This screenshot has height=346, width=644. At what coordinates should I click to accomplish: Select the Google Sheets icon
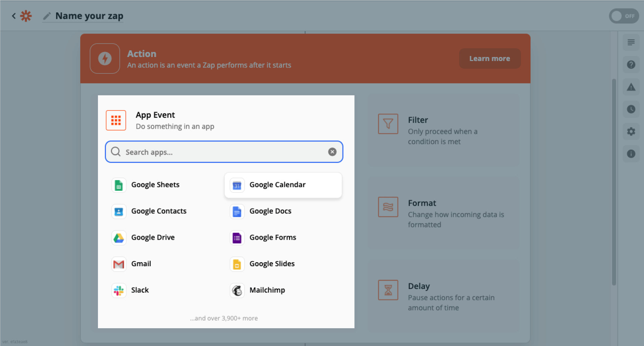(119, 185)
